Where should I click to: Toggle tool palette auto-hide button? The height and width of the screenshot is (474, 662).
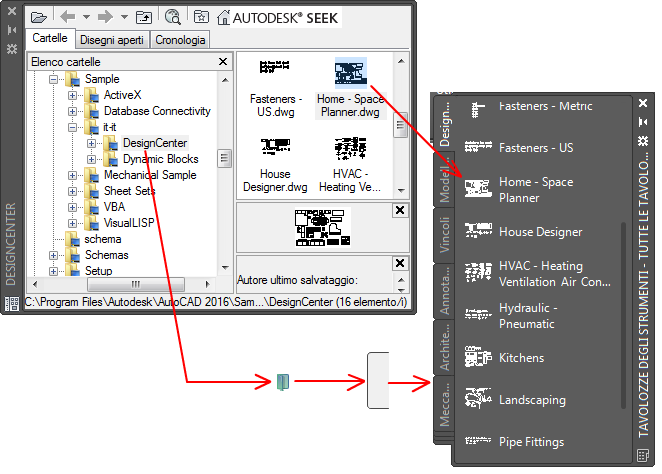click(643, 122)
